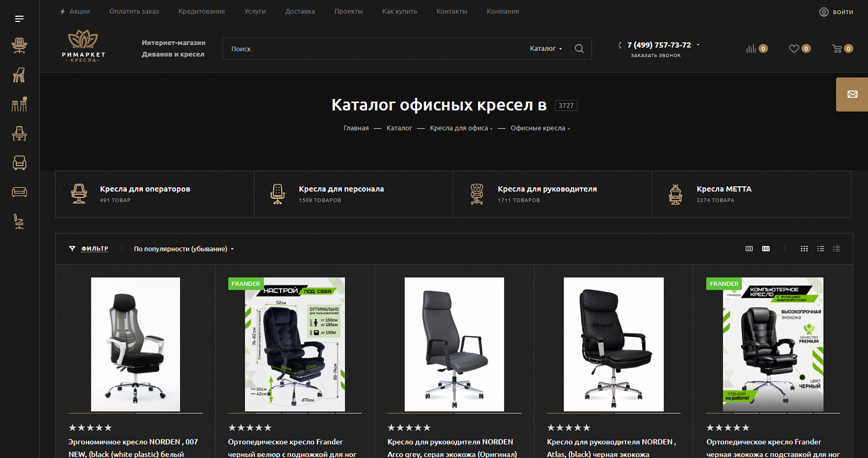Open Frander черная экокожа chair title

coord(773,448)
